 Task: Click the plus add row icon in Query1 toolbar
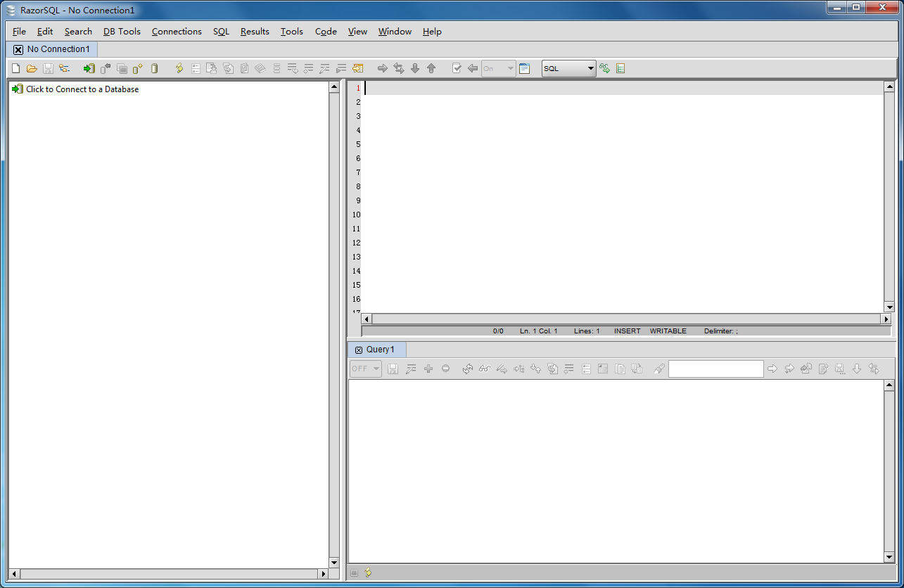(428, 369)
